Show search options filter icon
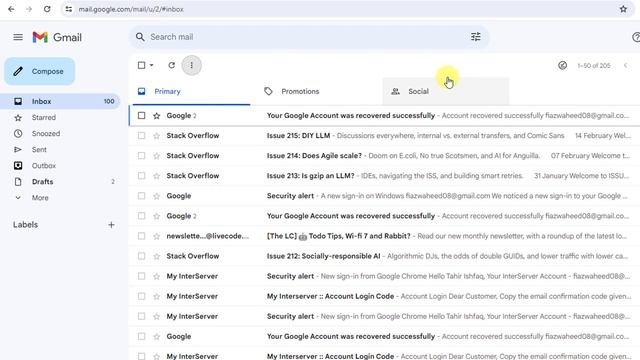The image size is (640, 360). pos(476,37)
